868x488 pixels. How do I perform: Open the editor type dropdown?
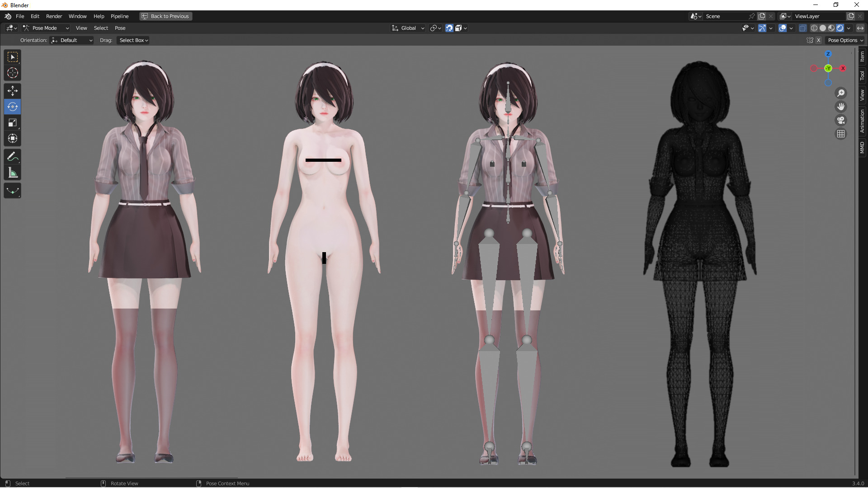(11, 28)
